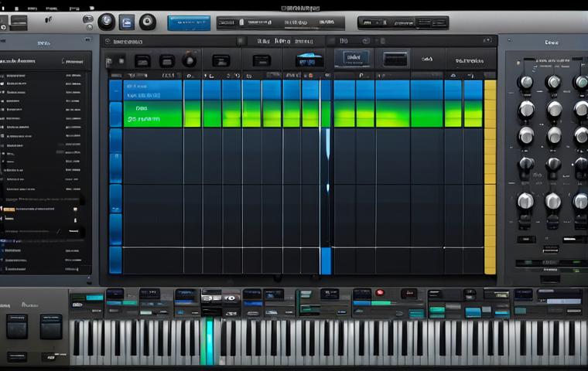Click the cyan highlighted key on the piano keyboard
588x371 pixels.
point(209,342)
